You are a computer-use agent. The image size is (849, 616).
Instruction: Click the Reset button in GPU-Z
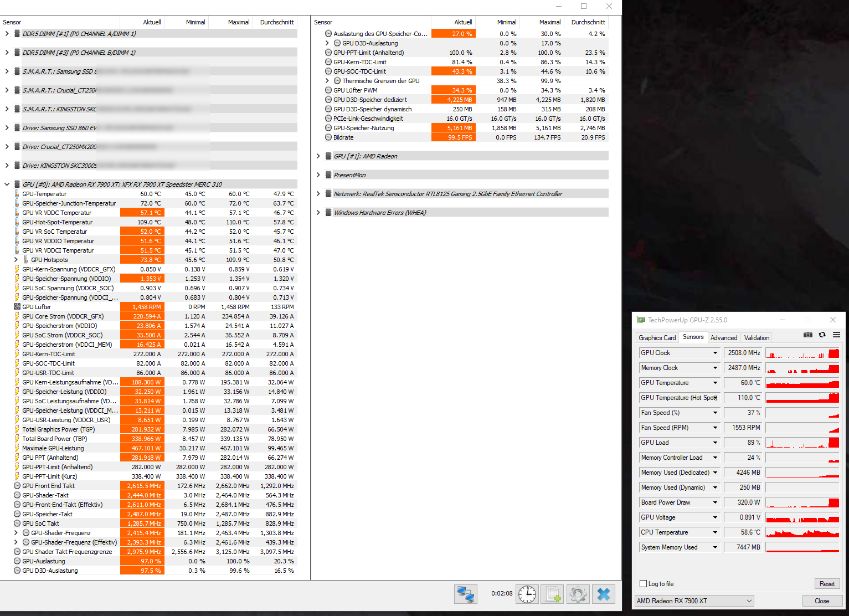click(x=827, y=584)
